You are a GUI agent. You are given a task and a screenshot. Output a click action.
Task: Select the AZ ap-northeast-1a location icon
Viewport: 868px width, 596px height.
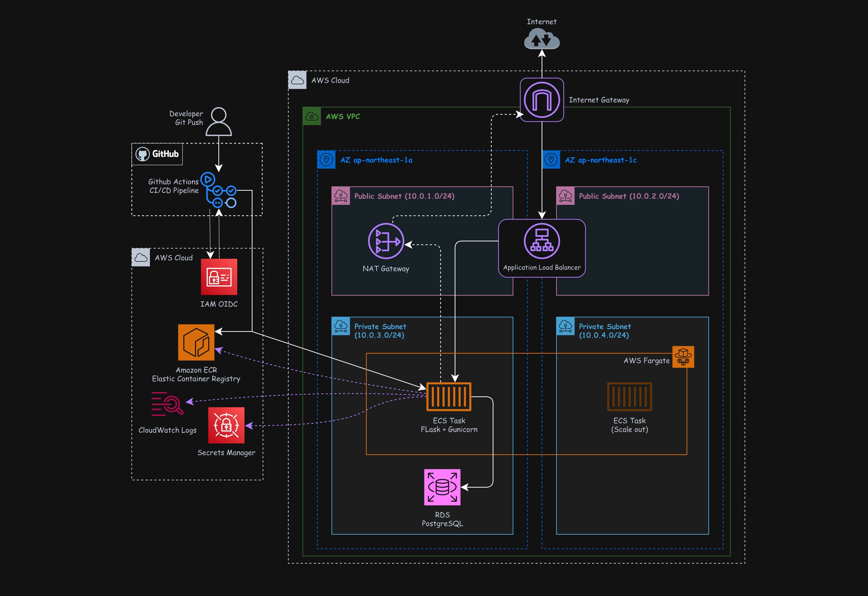[x=326, y=160]
